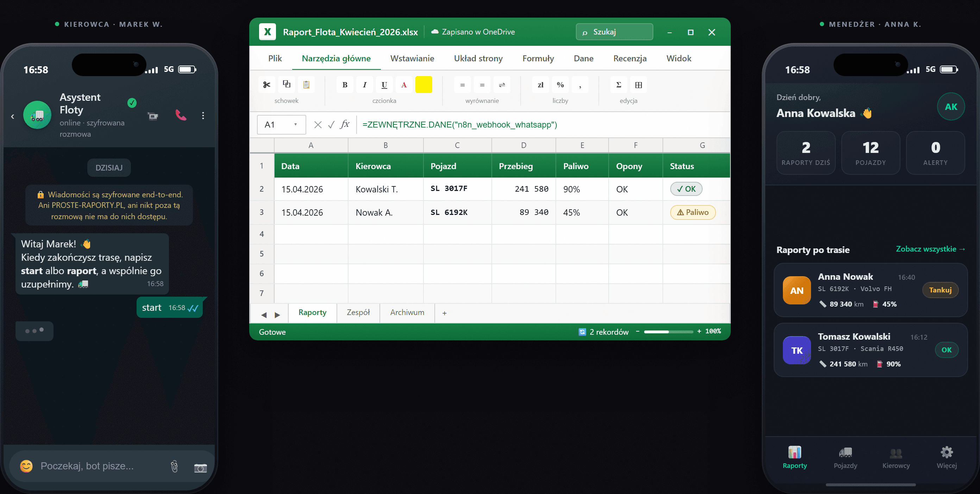The width and height of the screenshot is (980, 494).
Task: Open emoji picker in chat input
Action: click(26, 466)
